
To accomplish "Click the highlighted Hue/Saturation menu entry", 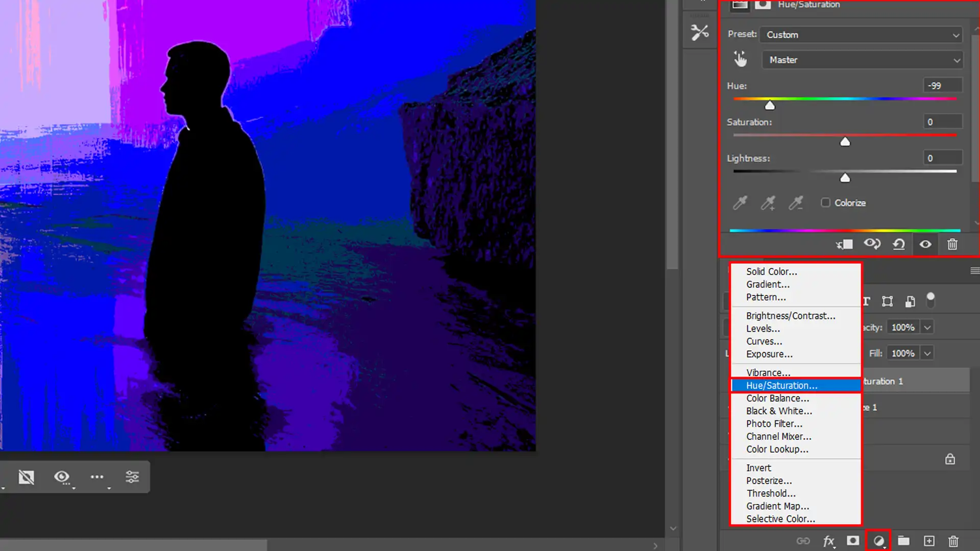I will (781, 385).
